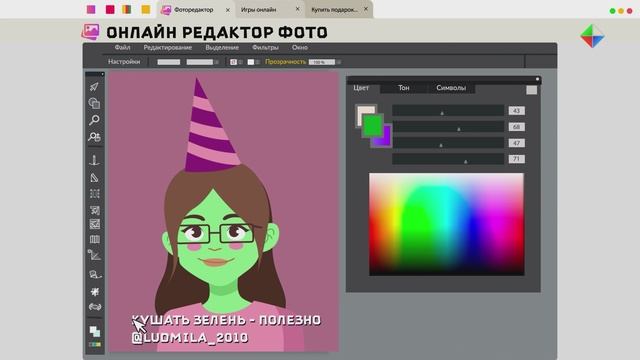The image size is (640, 360).
Task: Click the value field showing 71
Action: click(x=516, y=159)
